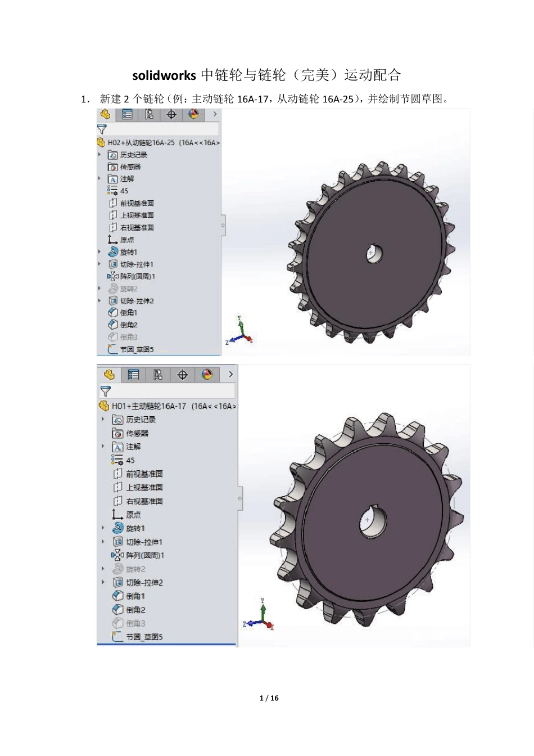This screenshot has height=756, width=534.
Task: Expand 旋转1 feature in 16A-17 tree
Action: (x=103, y=528)
